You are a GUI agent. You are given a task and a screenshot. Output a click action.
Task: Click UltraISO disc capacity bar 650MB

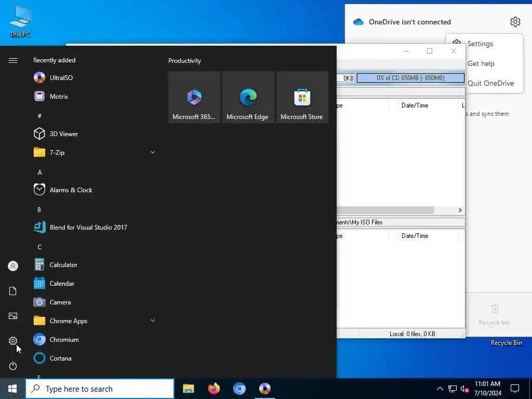pyautogui.click(x=410, y=78)
